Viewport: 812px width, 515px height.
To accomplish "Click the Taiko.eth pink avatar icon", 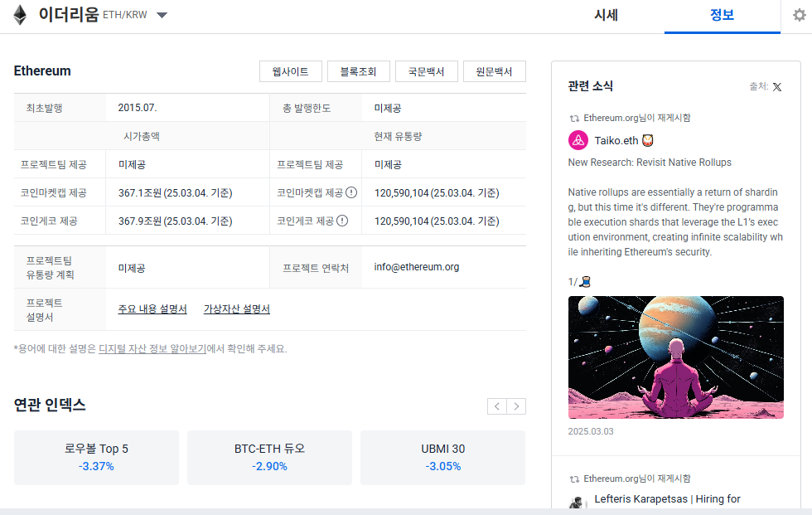I will [x=578, y=140].
